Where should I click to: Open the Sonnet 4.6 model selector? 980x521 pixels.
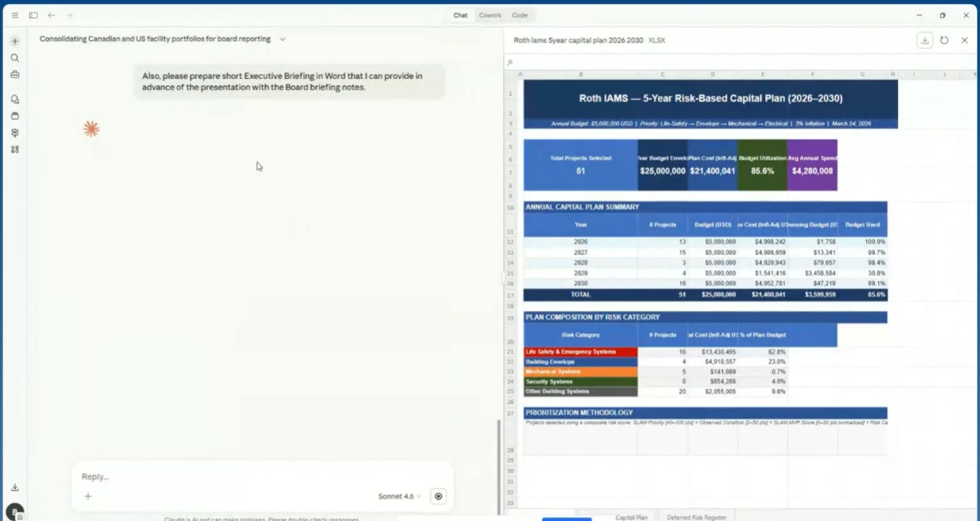pyautogui.click(x=400, y=497)
